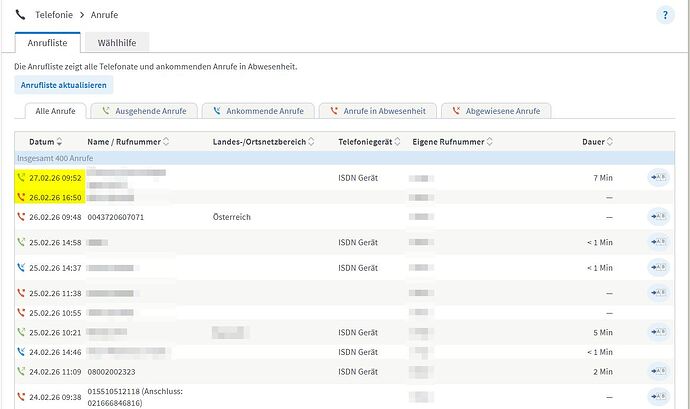The height and width of the screenshot is (409, 690).
Task: Add 24.02.26 09:38 caller to phonebook
Action: click(658, 397)
